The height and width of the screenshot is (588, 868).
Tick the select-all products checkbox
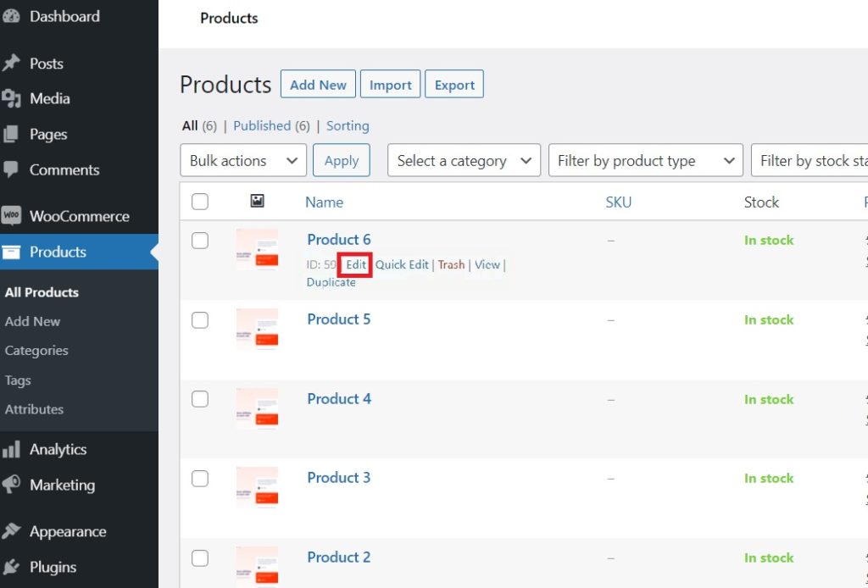point(200,202)
